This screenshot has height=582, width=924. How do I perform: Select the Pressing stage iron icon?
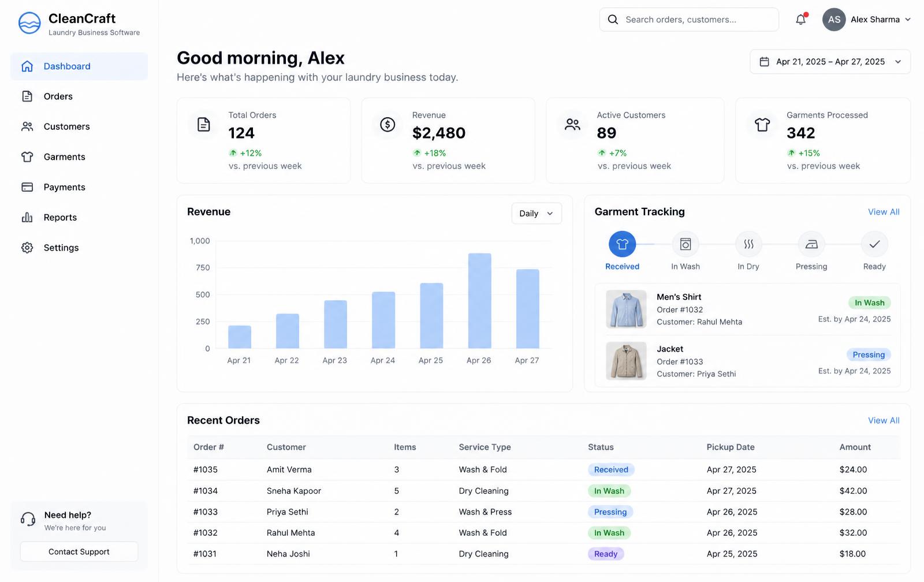pyautogui.click(x=811, y=244)
